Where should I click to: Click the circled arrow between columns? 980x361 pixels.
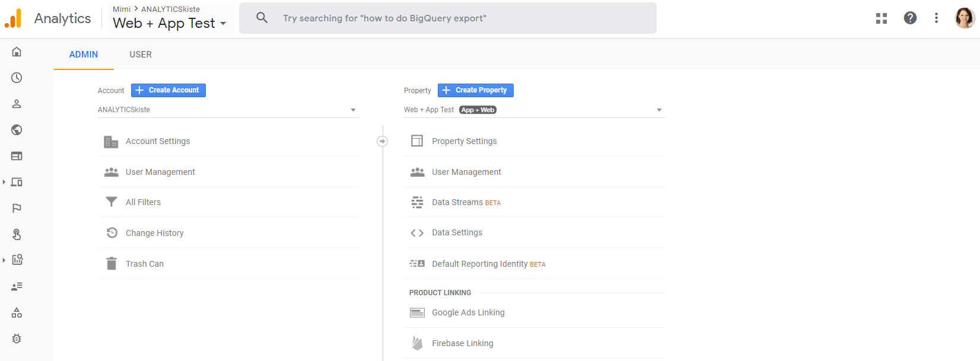point(383,141)
